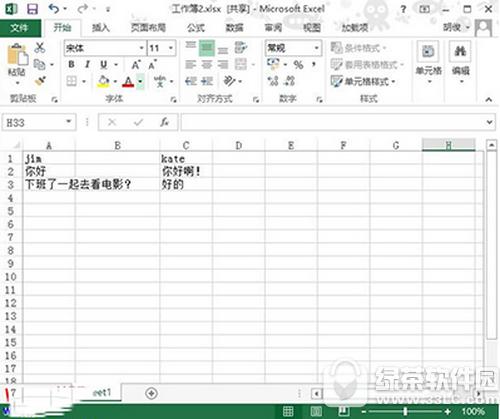Open the fill color dropdown arrow
This screenshot has width=500, height=419.
click(x=115, y=81)
